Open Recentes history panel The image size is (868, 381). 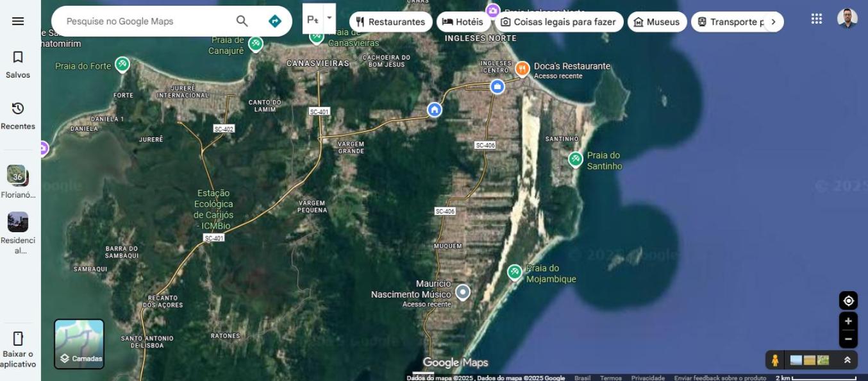[x=18, y=115]
